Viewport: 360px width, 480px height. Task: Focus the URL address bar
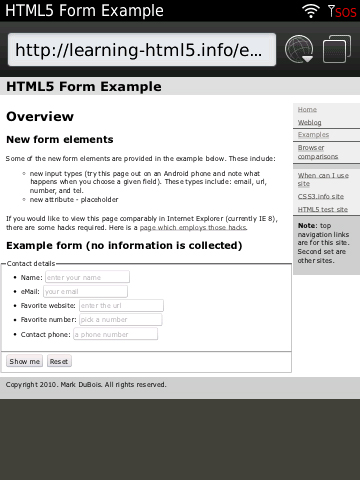(142, 50)
